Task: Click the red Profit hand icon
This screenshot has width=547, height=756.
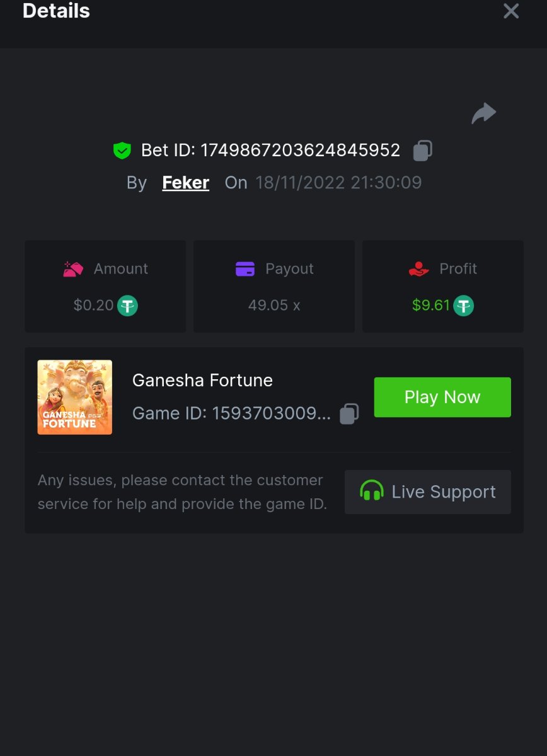Action: (418, 269)
